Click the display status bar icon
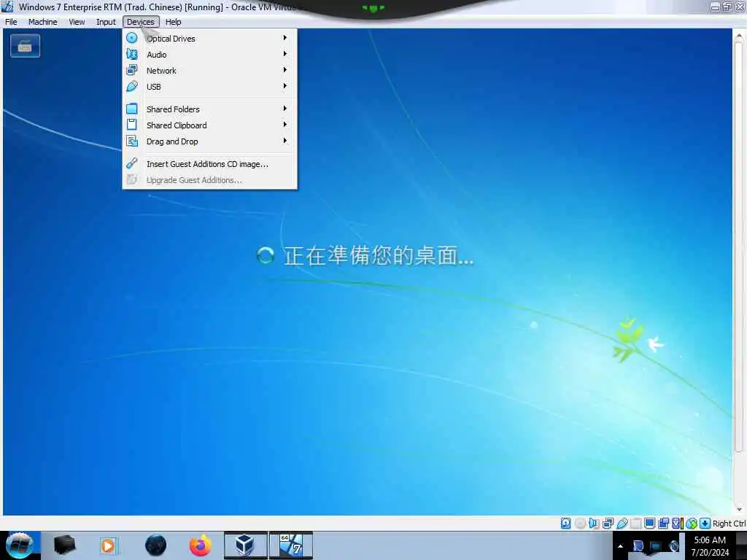The image size is (747, 560). pos(649,524)
